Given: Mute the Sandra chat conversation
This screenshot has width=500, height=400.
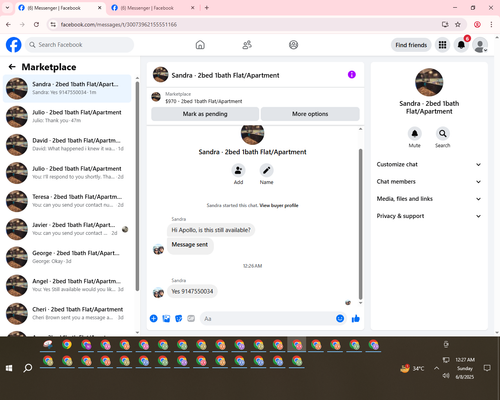Looking at the screenshot, I should (x=414, y=134).
